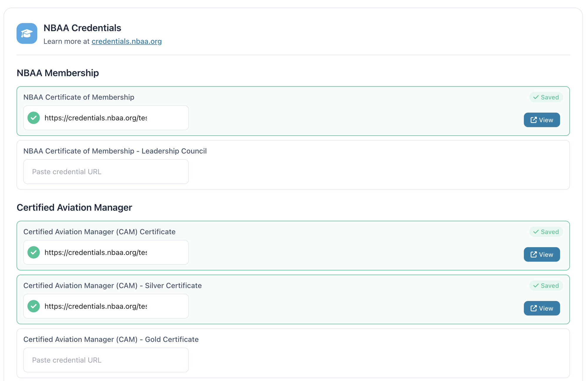Click Saved badge on Certificate of Membership
The image size is (588, 381).
pyautogui.click(x=546, y=97)
